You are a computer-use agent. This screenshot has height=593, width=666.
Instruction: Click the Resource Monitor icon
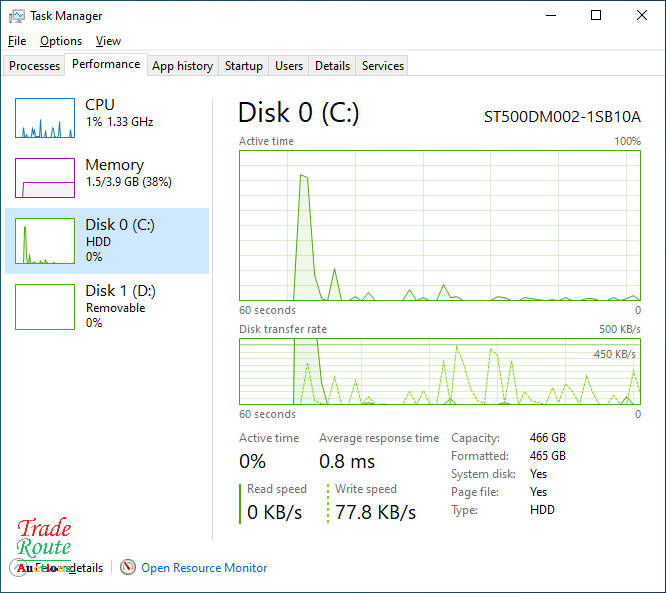pos(127,567)
